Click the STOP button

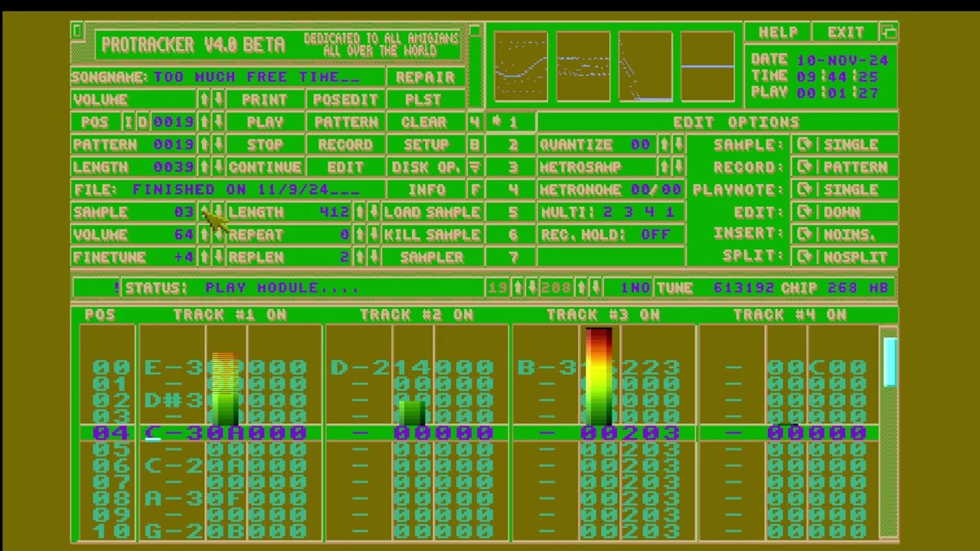tap(266, 145)
